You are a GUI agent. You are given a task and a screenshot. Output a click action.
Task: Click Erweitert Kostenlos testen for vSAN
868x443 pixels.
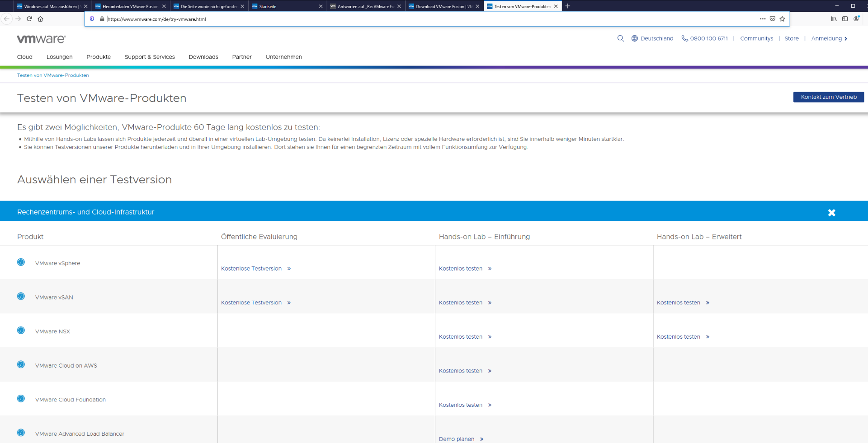[x=683, y=303]
